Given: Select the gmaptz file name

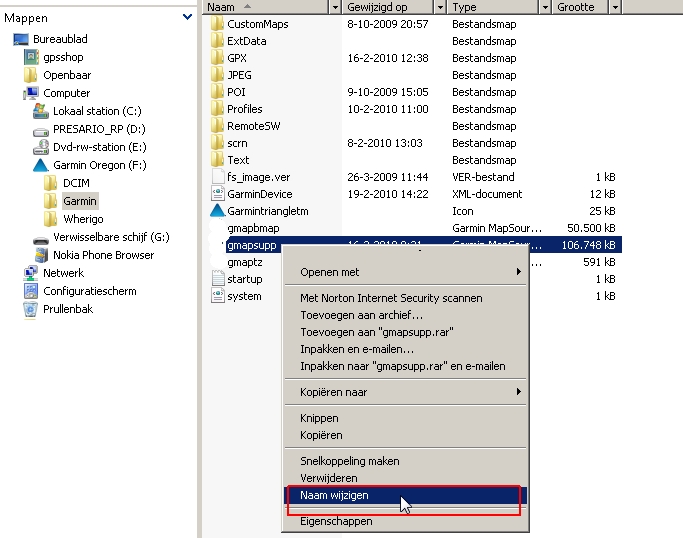Looking at the screenshot, I should click(x=245, y=262).
